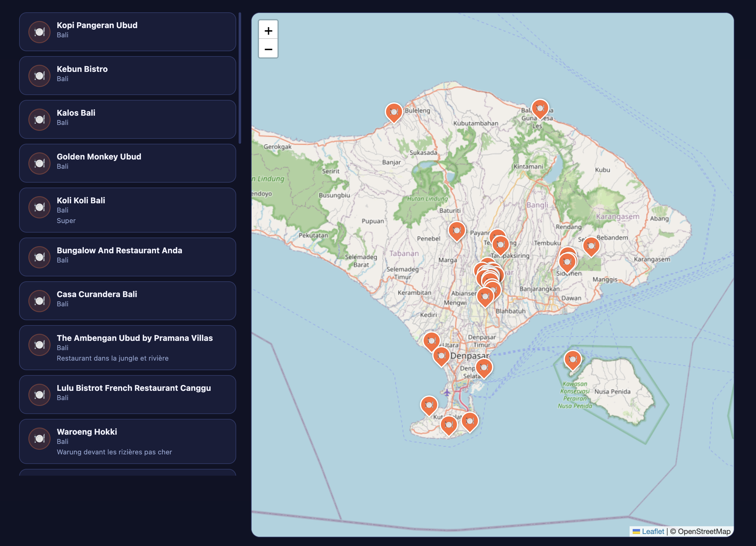
Task: Select the Koli Koli Bali restaurant icon
Action: pos(39,207)
